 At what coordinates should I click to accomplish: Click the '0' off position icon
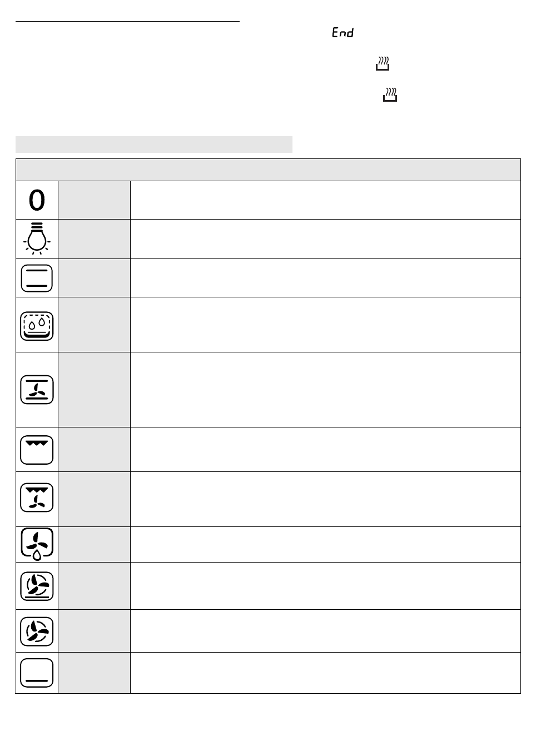37,200
